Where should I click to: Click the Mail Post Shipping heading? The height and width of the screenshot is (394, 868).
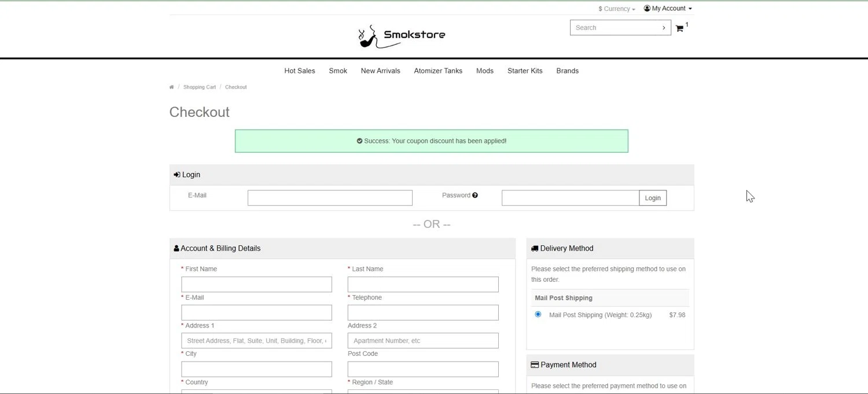click(x=564, y=299)
